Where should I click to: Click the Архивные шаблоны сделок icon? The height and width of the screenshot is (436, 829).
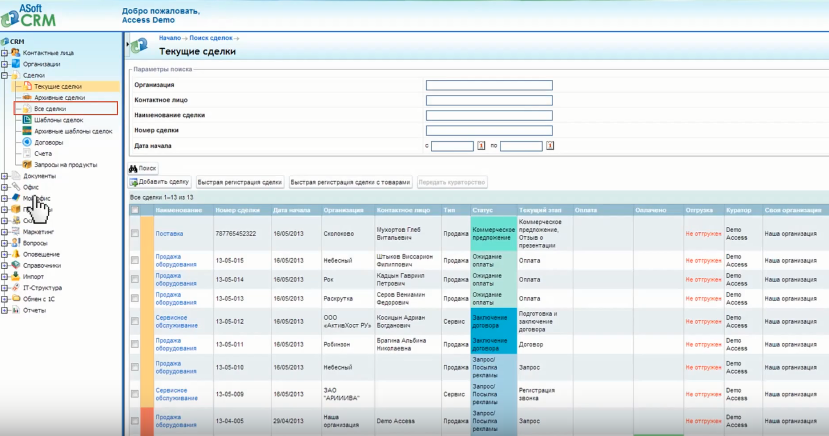click(x=27, y=131)
